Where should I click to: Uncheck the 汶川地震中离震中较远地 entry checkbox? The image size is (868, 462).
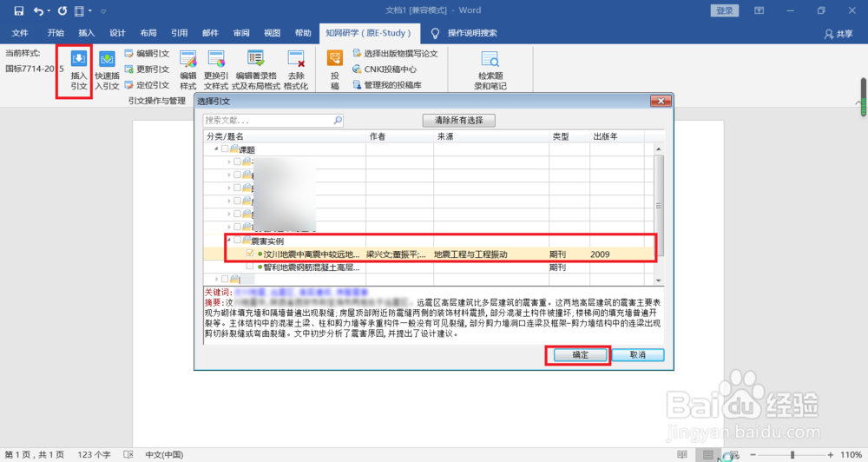(x=250, y=254)
